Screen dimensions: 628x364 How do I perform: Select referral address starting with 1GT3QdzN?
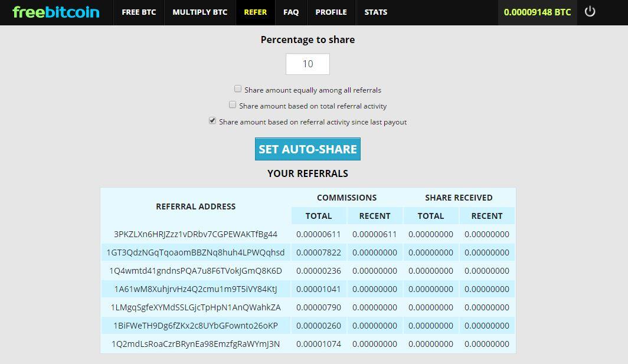coord(195,252)
